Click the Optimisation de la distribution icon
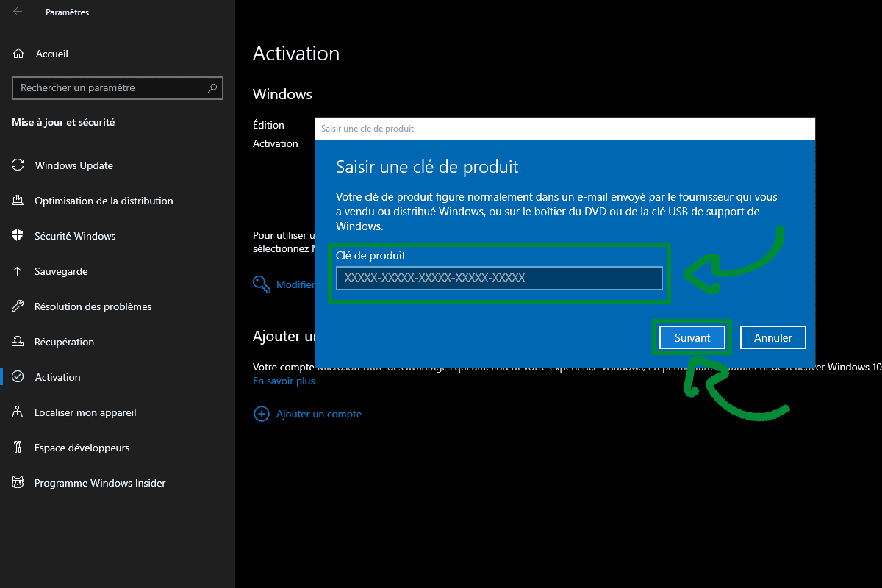 [18, 201]
